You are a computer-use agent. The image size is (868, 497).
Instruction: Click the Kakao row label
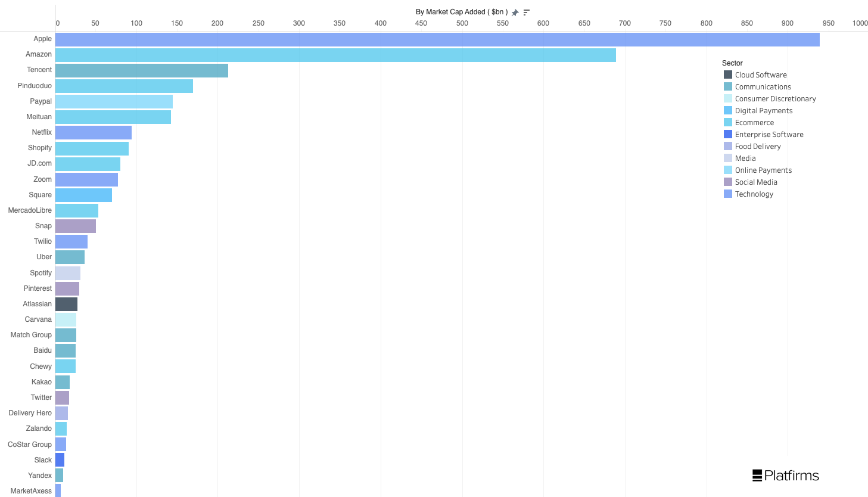[42, 382]
